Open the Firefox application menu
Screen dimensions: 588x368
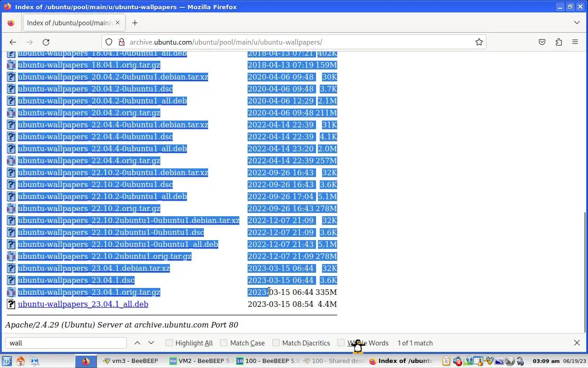575,42
